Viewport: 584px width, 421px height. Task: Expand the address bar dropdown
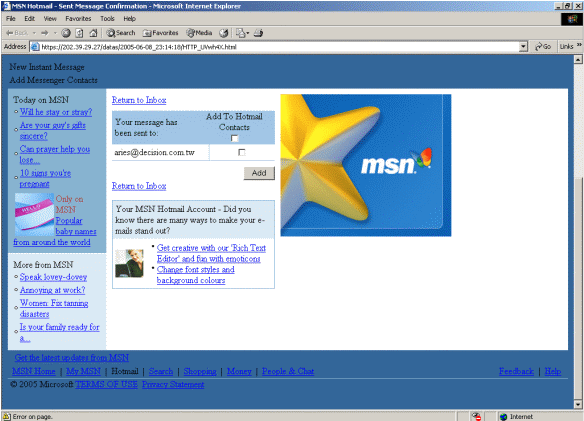523,47
